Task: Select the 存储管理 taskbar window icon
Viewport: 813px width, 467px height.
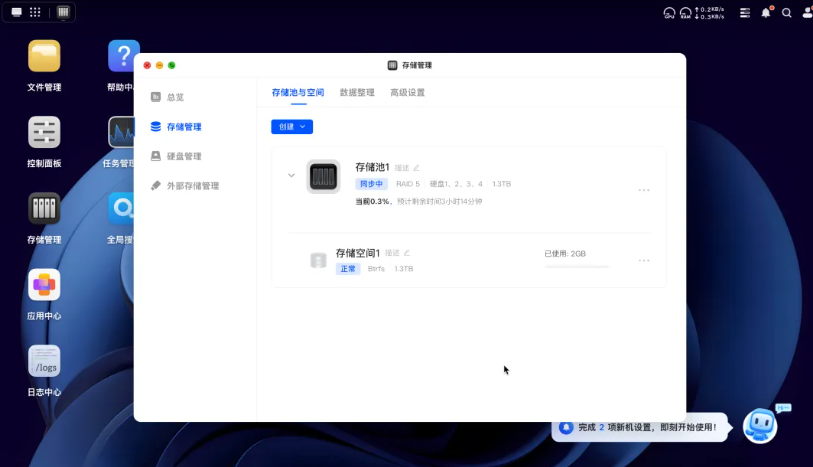Action: (63, 12)
